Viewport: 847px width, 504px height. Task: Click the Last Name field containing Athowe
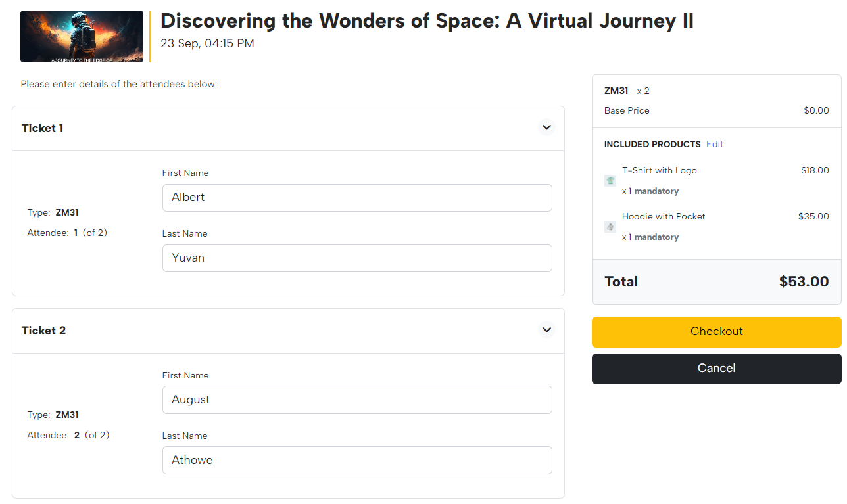(357, 461)
